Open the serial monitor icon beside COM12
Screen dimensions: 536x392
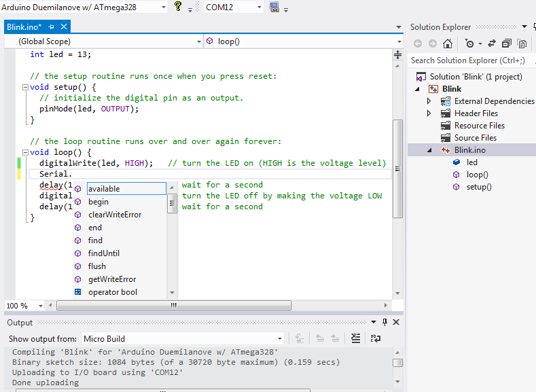[x=274, y=7]
